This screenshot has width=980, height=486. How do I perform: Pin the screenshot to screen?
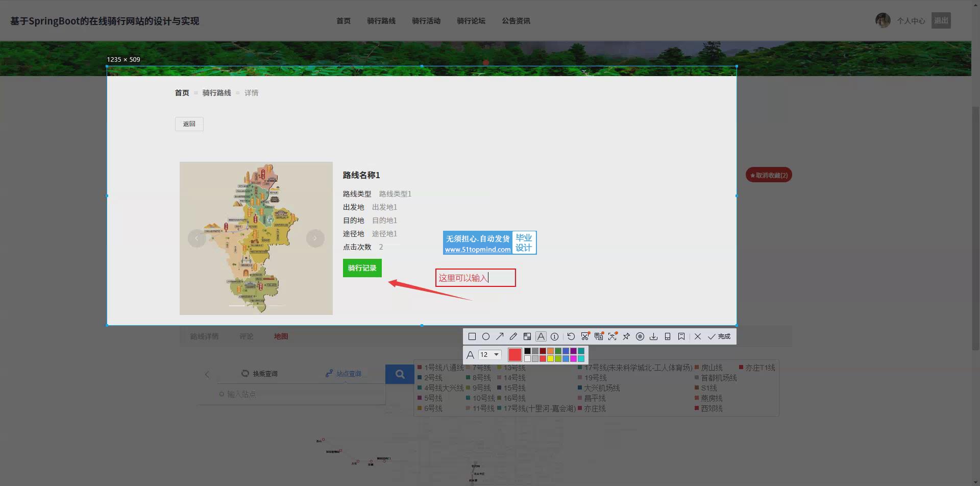[x=626, y=336]
